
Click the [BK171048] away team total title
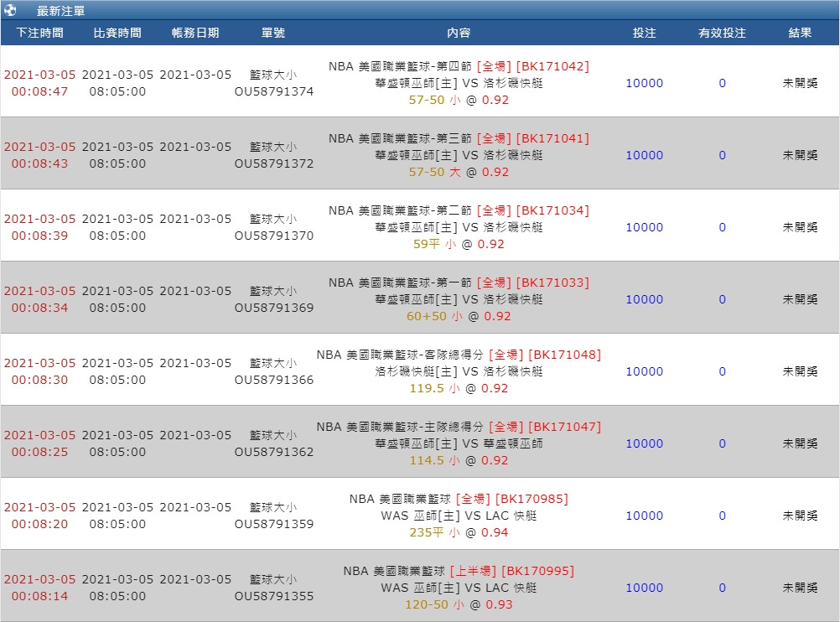459,355
